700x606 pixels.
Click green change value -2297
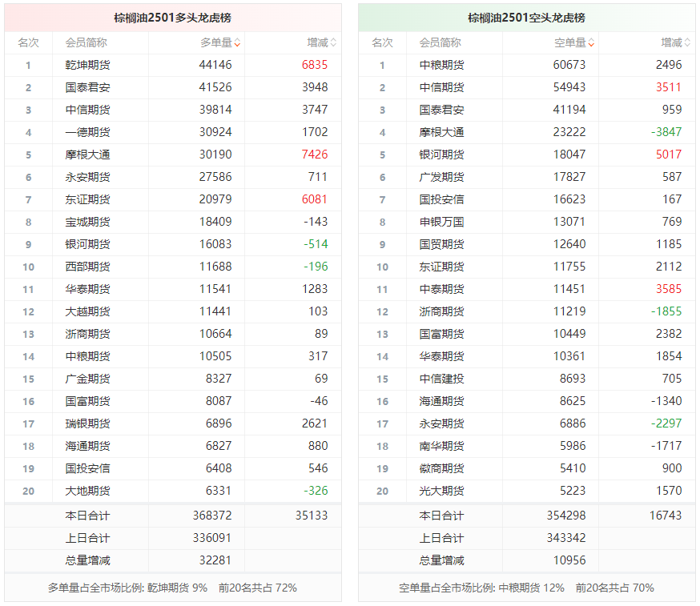pyautogui.click(x=666, y=423)
